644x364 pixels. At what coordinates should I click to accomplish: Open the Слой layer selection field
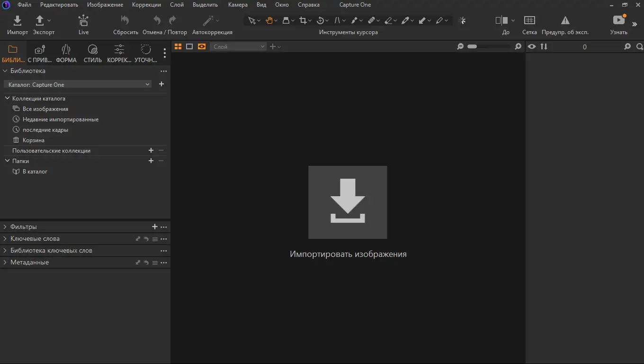pos(239,46)
